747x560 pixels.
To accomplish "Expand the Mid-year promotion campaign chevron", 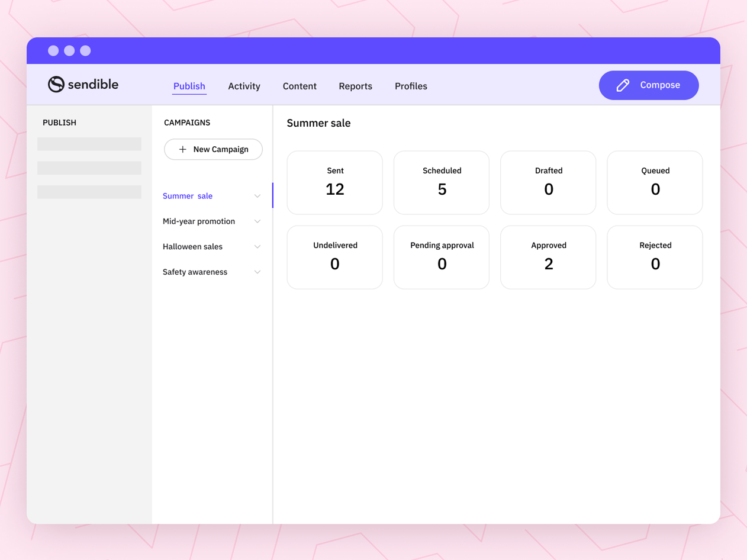I will [257, 221].
